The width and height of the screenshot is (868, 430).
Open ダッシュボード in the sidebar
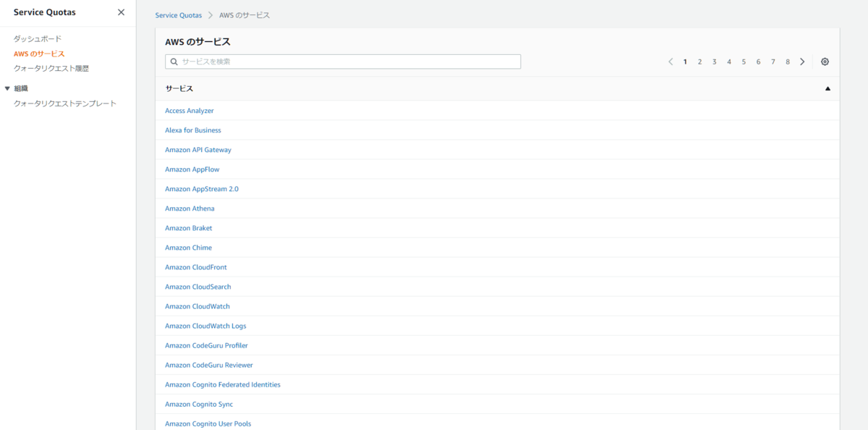pyautogui.click(x=38, y=38)
